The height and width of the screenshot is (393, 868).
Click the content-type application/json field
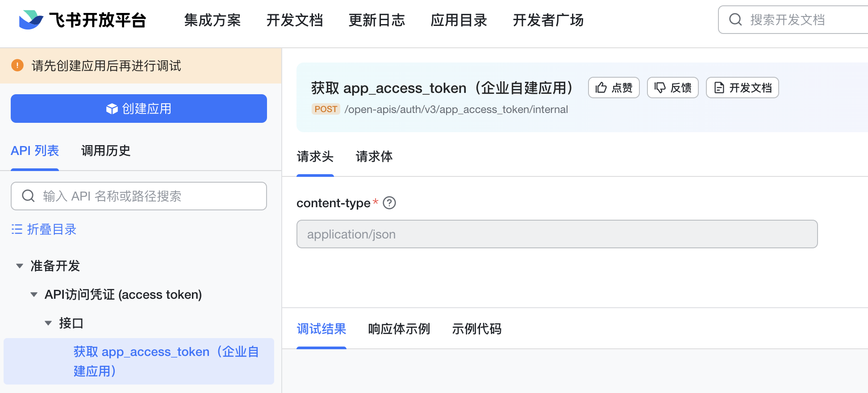557,234
